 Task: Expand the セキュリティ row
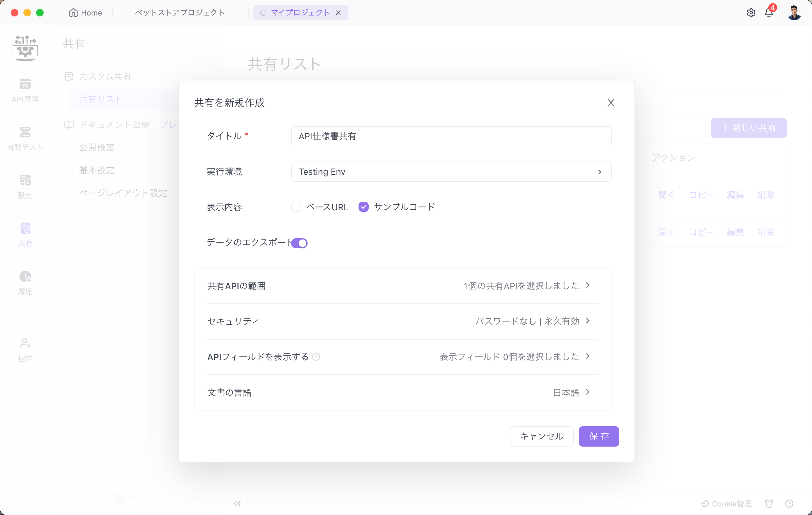[x=403, y=321]
